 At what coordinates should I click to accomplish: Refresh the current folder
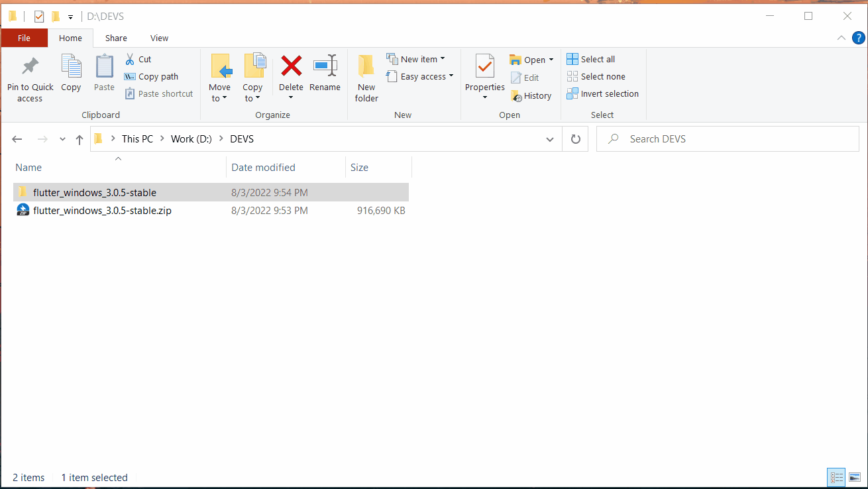point(575,139)
